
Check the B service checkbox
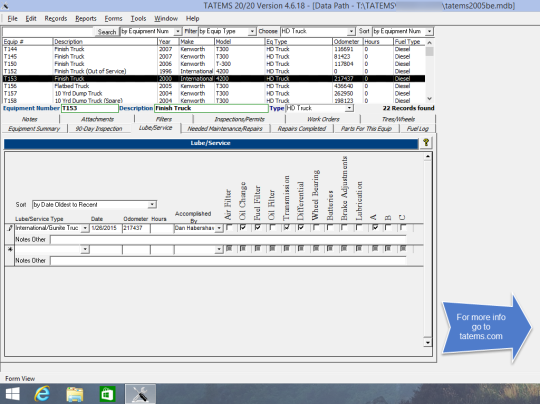pos(388,228)
